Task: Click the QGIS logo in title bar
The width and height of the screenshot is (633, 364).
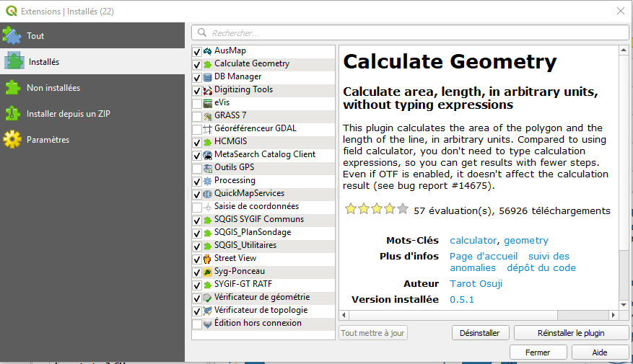Action: point(12,12)
